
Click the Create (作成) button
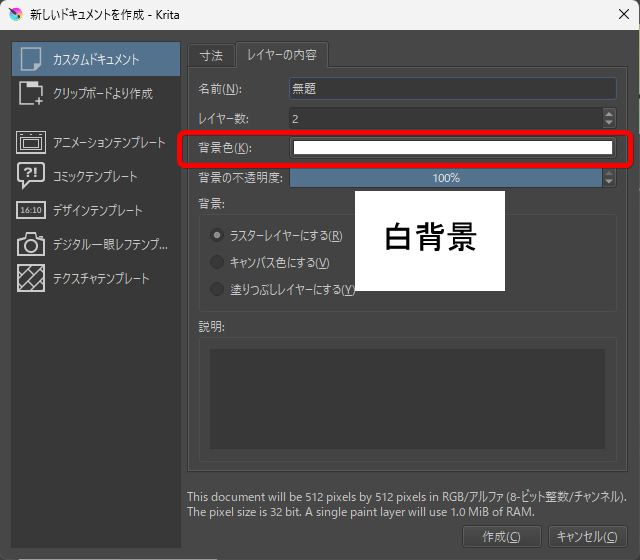tap(502, 536)
